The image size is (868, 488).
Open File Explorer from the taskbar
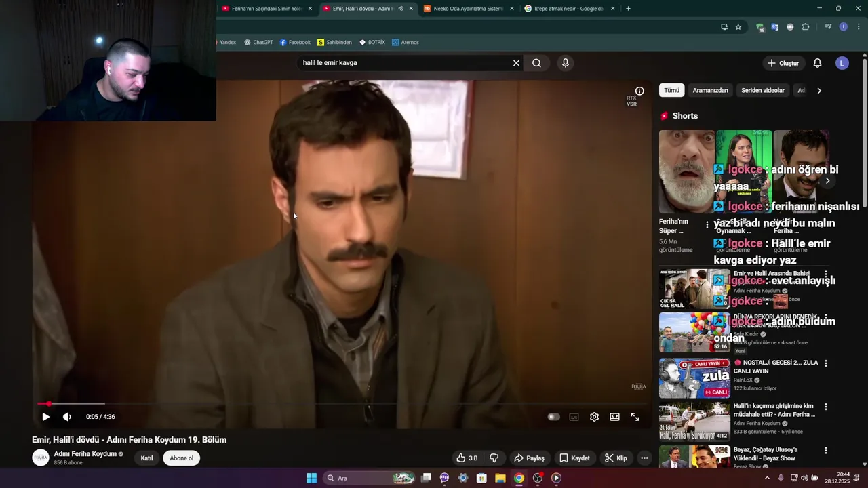(500, 478)
